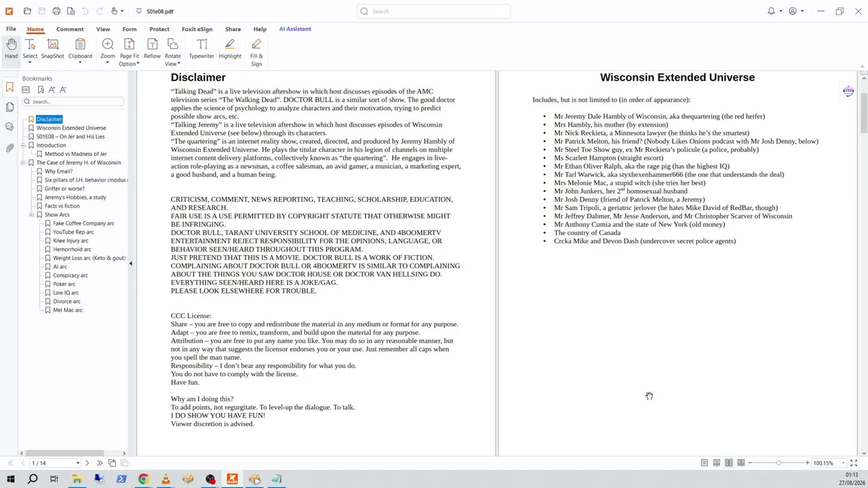Open the user account icon

coord(793,11)
